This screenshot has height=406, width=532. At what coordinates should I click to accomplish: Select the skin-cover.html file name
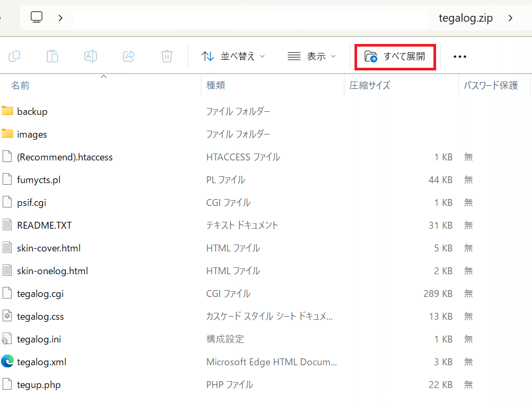49,248
